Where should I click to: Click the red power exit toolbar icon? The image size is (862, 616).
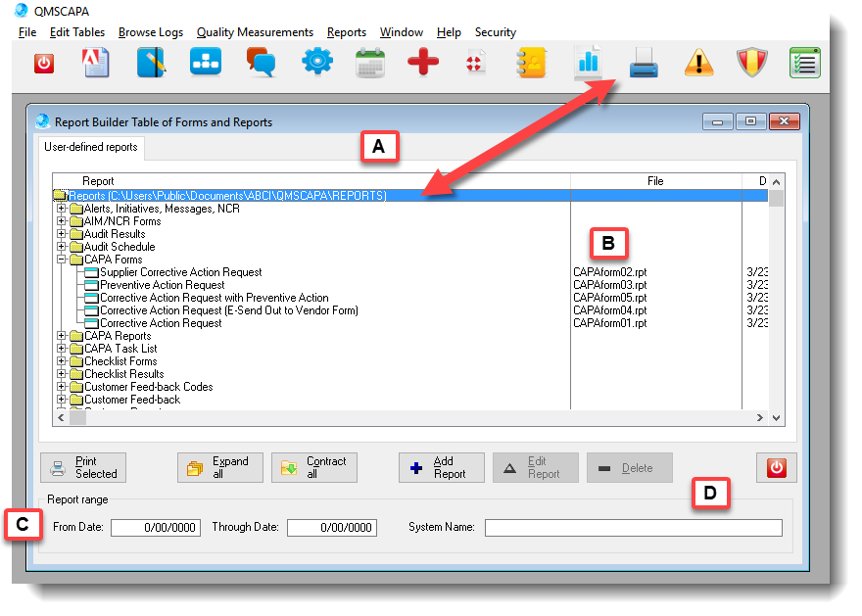click(44, 64)
